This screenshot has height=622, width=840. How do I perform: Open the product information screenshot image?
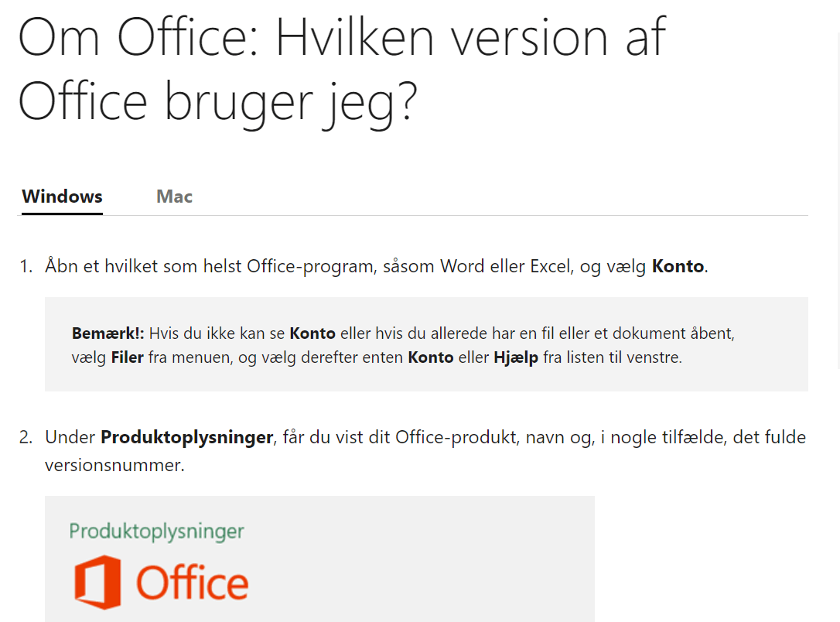pos(319,559)
